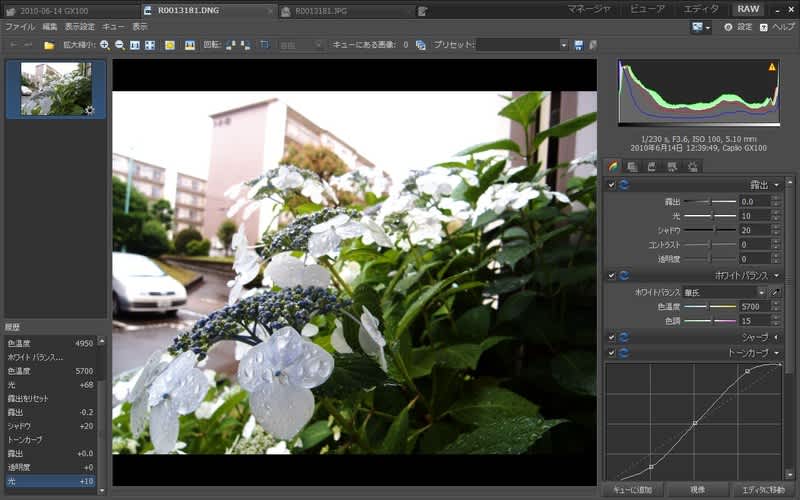
Task: Click the シャドウ slider track
Action: (x=710, y=230)
